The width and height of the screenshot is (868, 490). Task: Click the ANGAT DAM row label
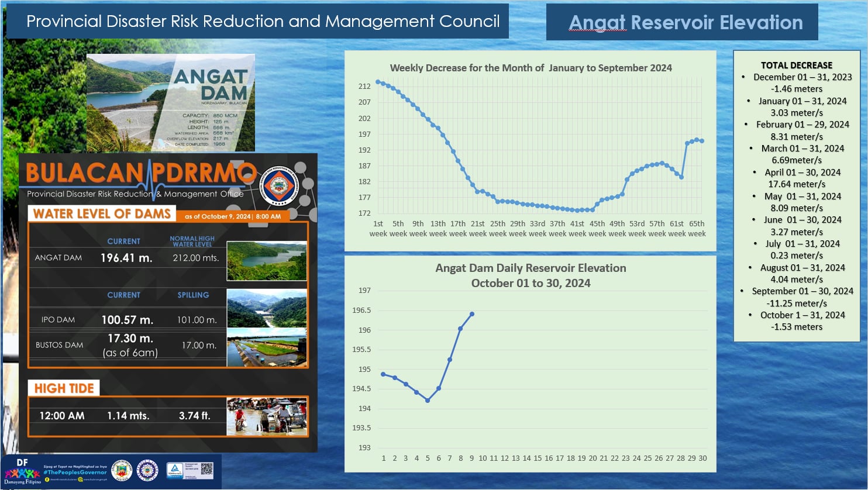58,257
